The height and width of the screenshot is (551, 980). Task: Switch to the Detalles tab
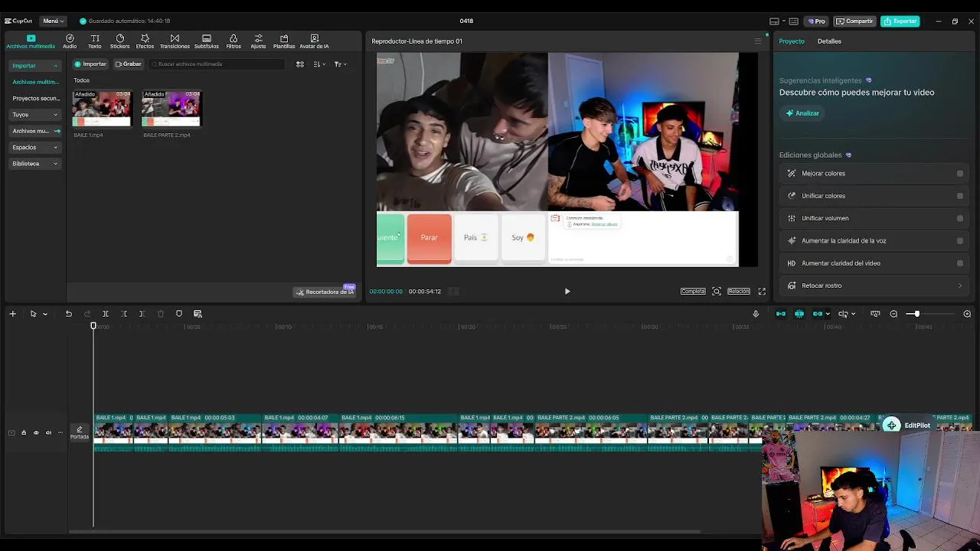(829, 41)
